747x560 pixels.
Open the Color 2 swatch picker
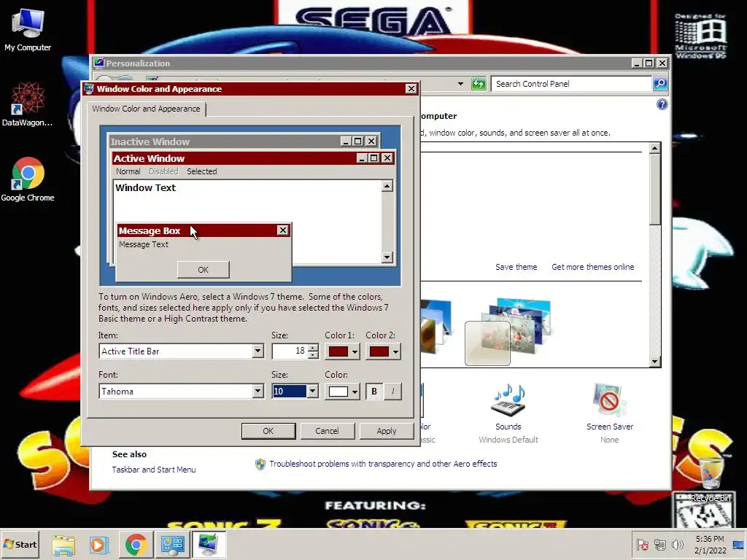383,351
